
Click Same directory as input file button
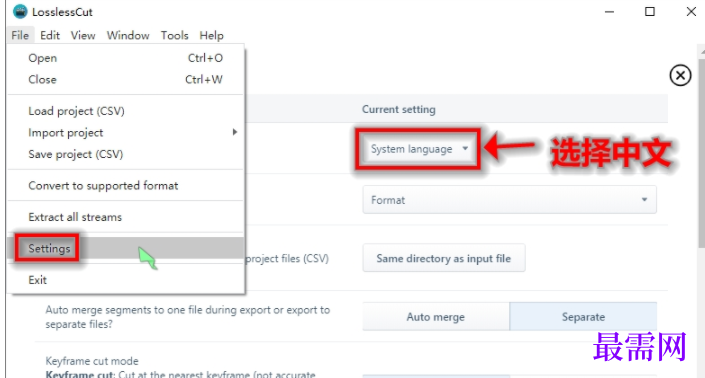pyautogui.click(x=444, y=258)
